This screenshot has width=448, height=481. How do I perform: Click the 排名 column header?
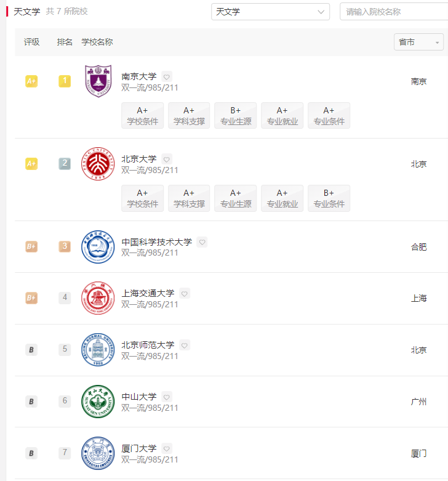(x=65, y=42)
